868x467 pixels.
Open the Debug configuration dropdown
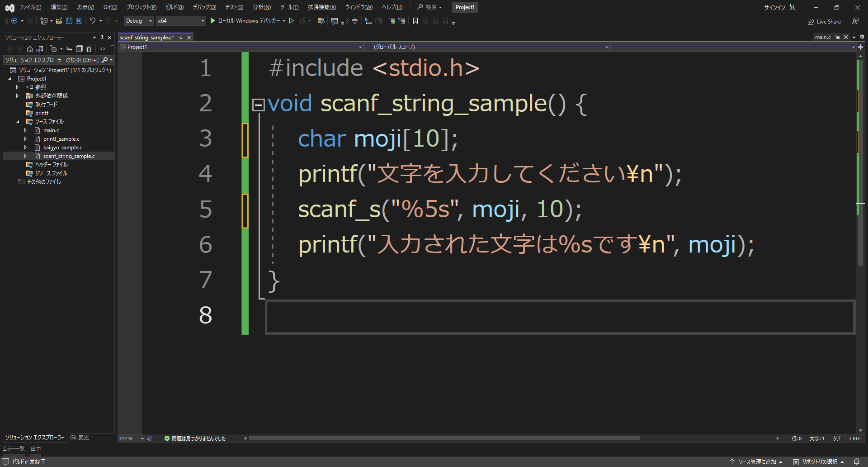(x=139, y=21)
